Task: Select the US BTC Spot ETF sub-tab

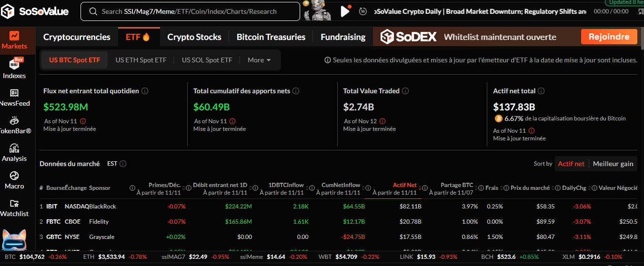Action: [75, 60]
